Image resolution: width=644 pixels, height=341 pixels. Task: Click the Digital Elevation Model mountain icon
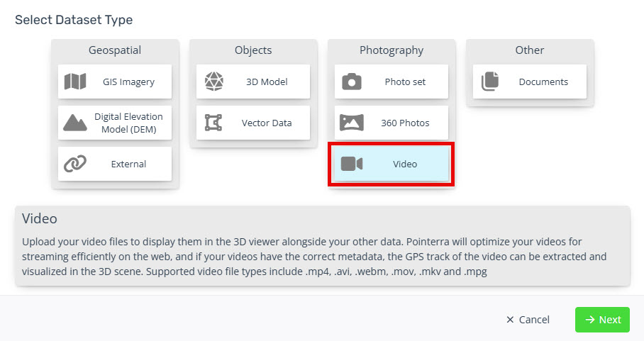tap(75, 123)
